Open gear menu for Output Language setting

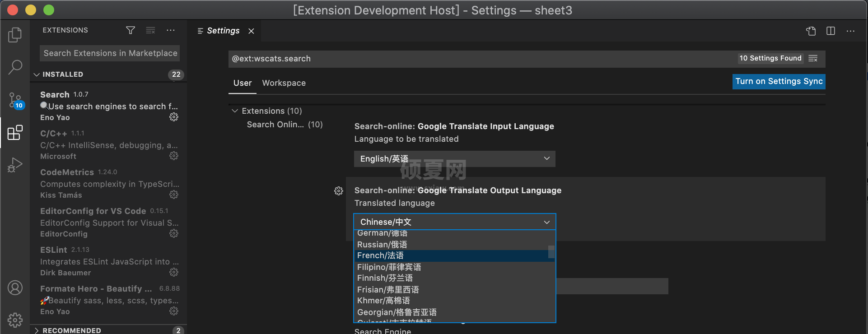click(338, 191)
